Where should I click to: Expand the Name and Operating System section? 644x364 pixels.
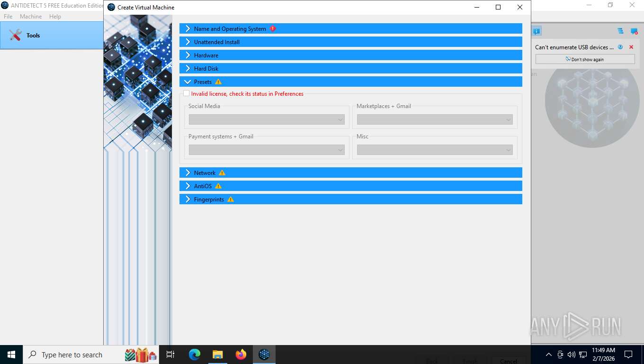tap(351, 28)
